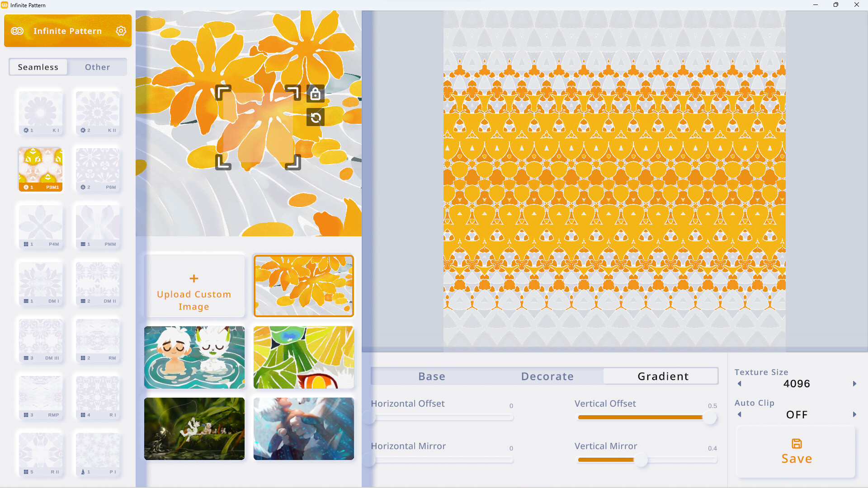Select the DM I pattern icon
The height and width of the screenshot is (488, 868).
pyautogui.click(x=41, y=282)
